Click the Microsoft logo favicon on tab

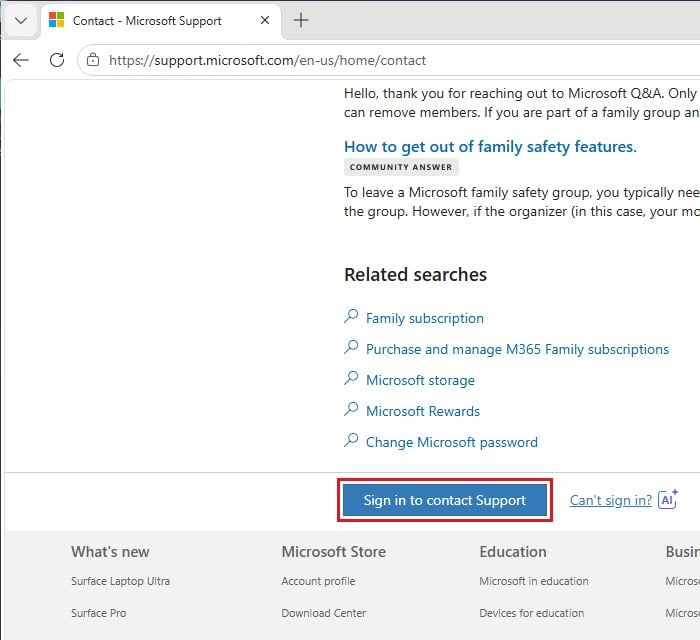(57, 20)
